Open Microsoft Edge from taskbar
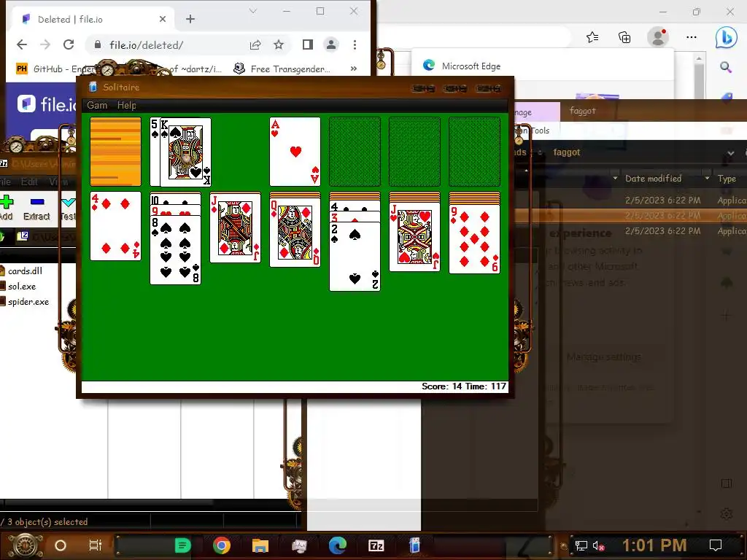This screenshot has width=747, height=560. [337, 545]
